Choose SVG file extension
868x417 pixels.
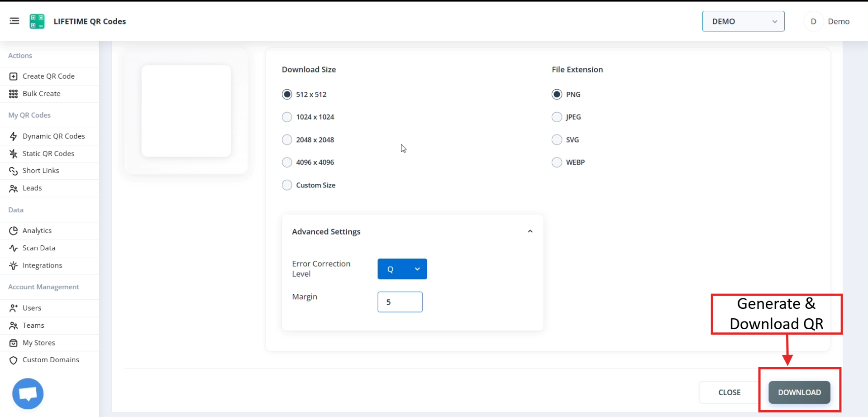click(x=556, y=139)
